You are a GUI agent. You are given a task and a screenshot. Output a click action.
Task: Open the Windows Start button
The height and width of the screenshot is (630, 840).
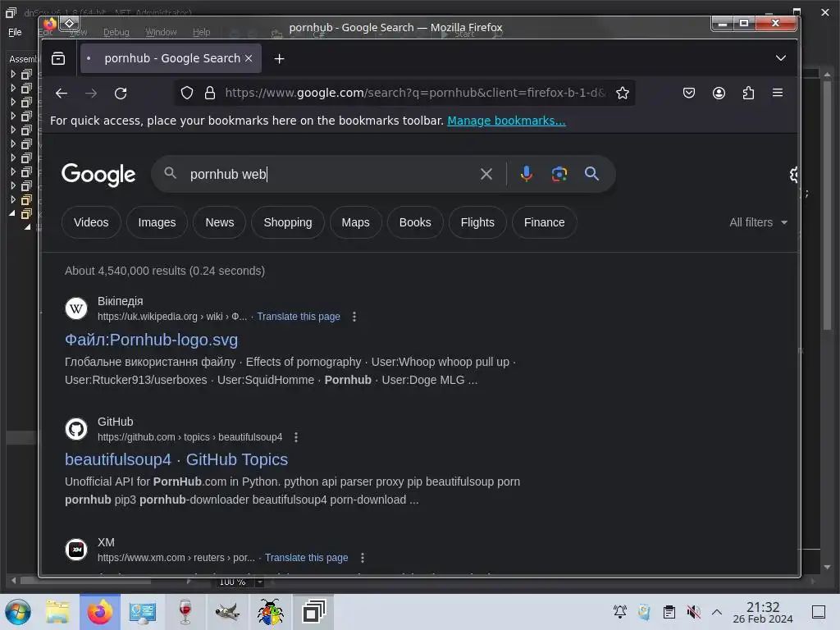(18, 612)
